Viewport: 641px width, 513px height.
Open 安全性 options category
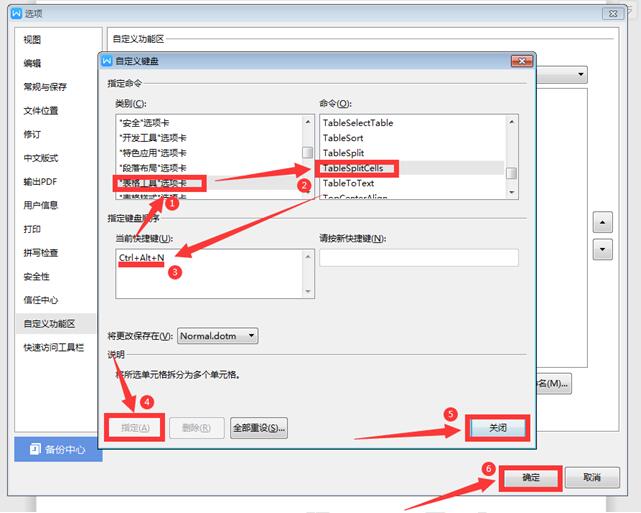[x=36, y=276]
